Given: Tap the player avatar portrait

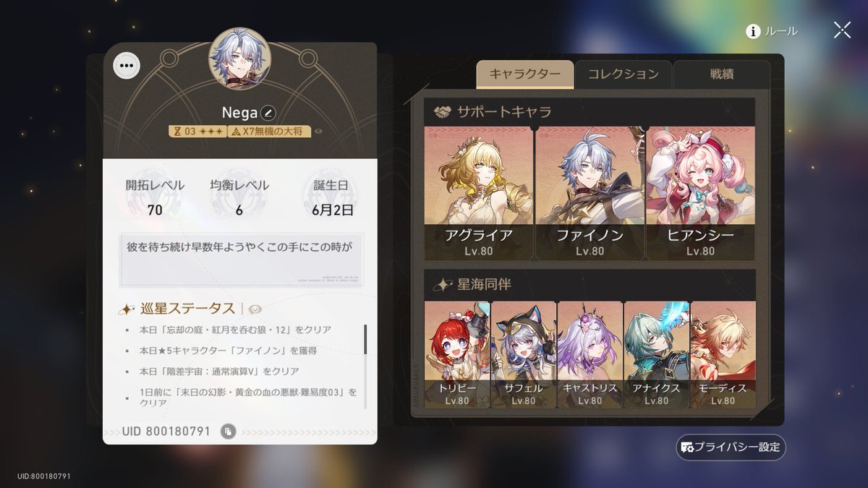Looking at the screenshot, I should [239, 59].
